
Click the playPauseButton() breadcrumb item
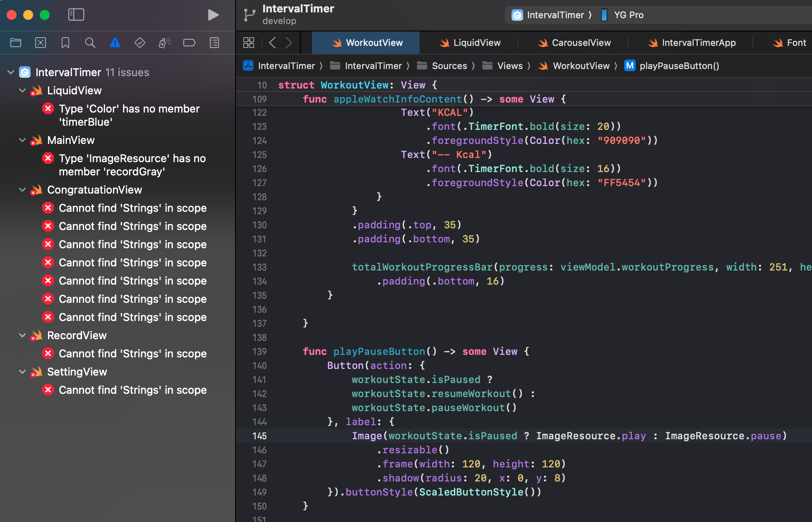(x=679, y=66)
